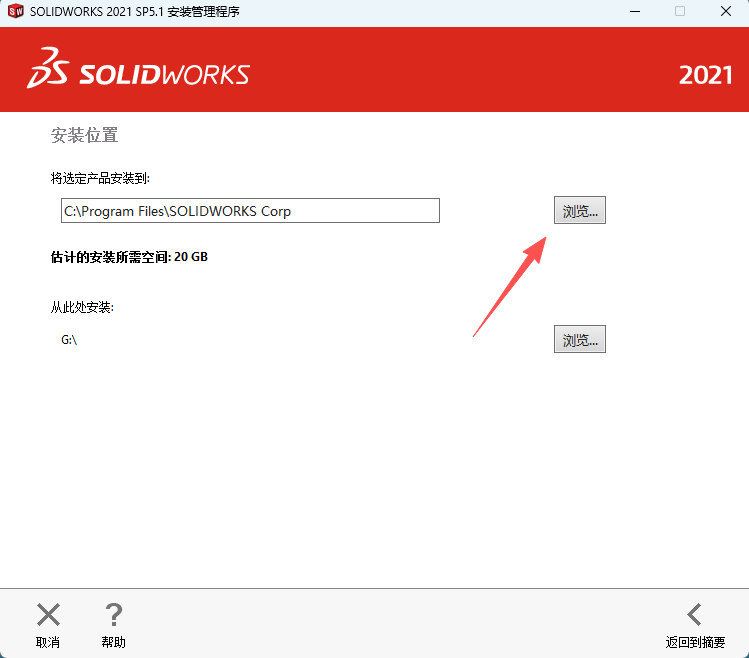Click into the C:\Program Files\SOLIDWORKS Corp path field
Screen dimensions: 749x658
250,211
